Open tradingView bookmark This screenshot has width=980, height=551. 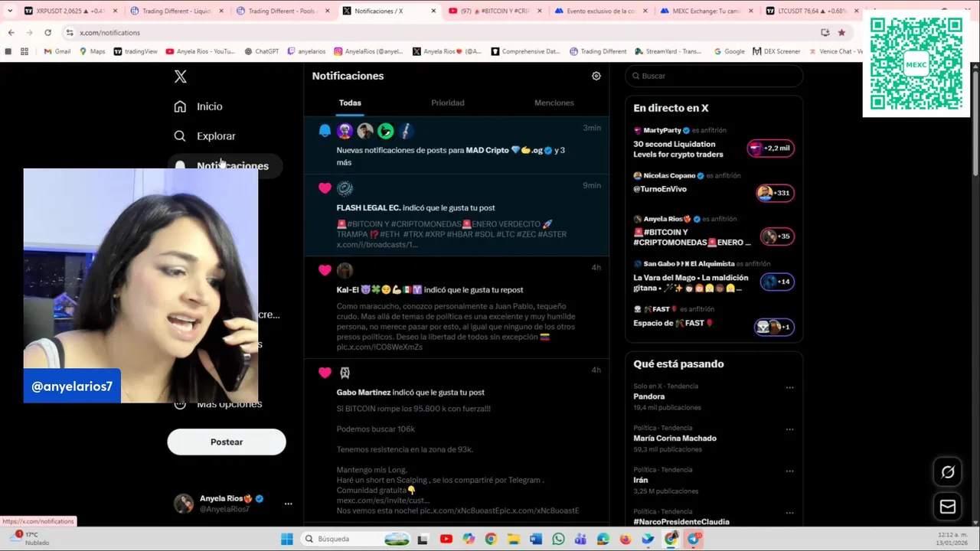click(x=136, y=51)
